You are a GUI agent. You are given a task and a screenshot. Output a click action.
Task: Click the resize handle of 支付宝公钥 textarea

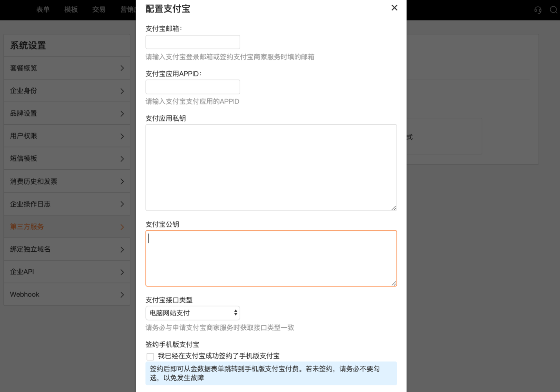point(394,283)
